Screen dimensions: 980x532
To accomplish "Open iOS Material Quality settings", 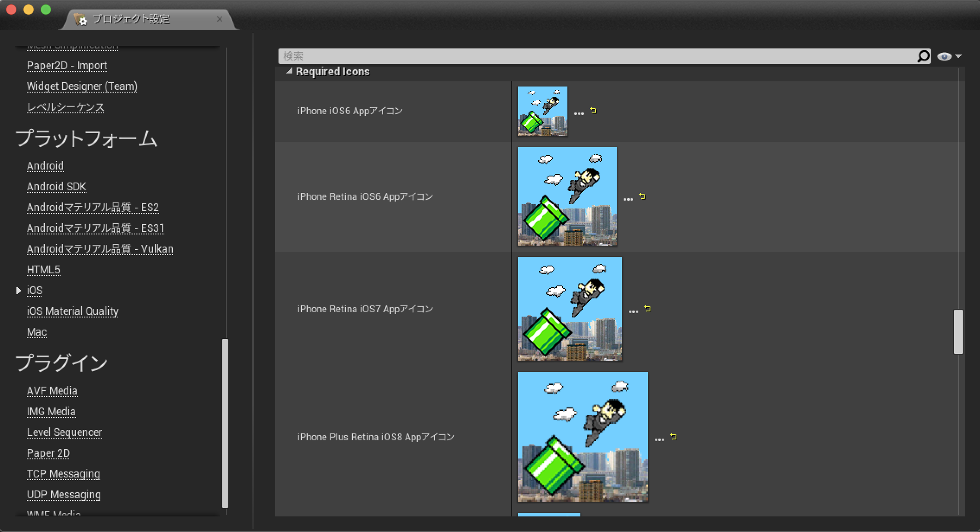I will [73, 311].
